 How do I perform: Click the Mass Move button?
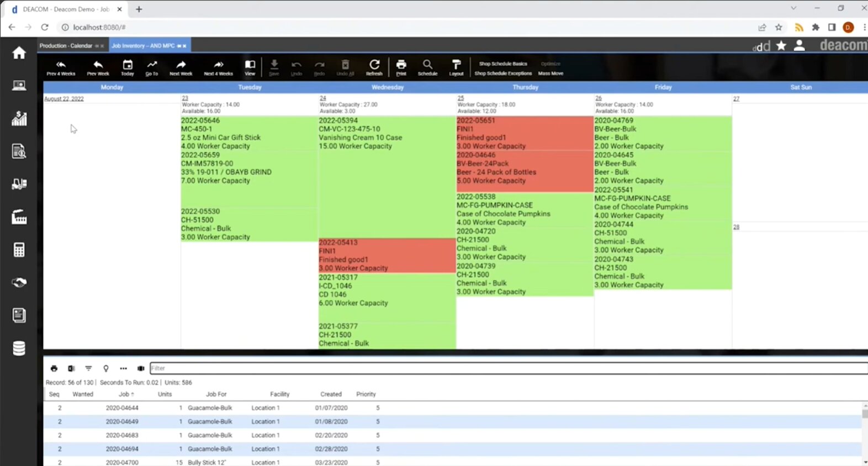(551, 73)
